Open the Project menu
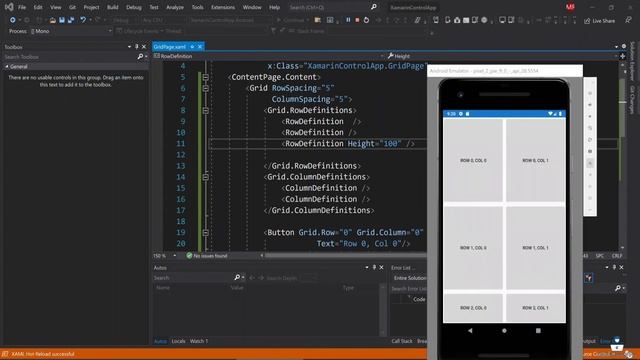Screen dimensions: 640x360 (91, 7)
